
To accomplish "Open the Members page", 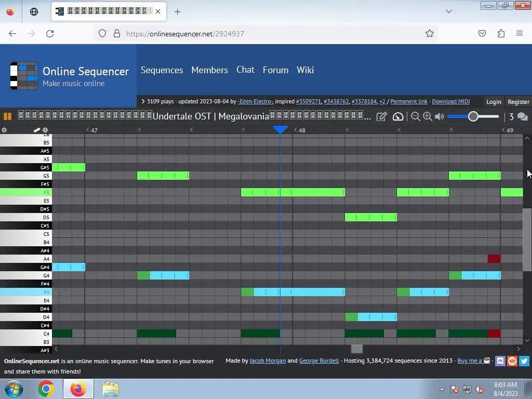I will tap(210, 70).
